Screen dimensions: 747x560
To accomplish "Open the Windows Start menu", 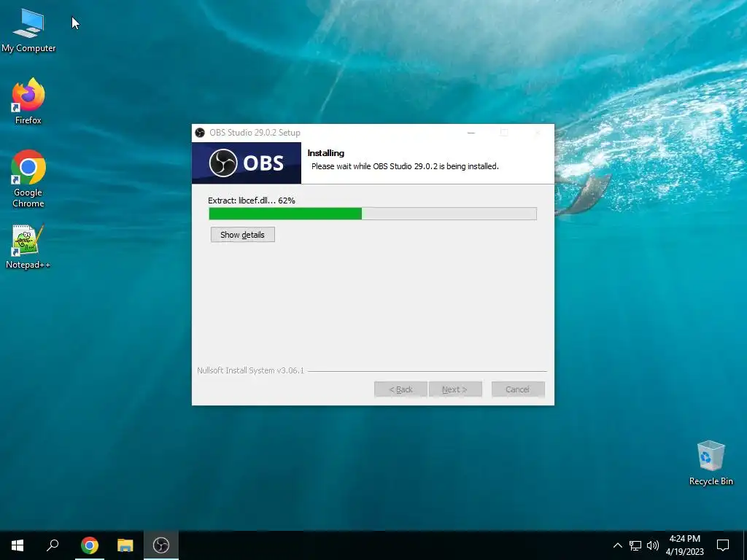I will coord(18,545).
